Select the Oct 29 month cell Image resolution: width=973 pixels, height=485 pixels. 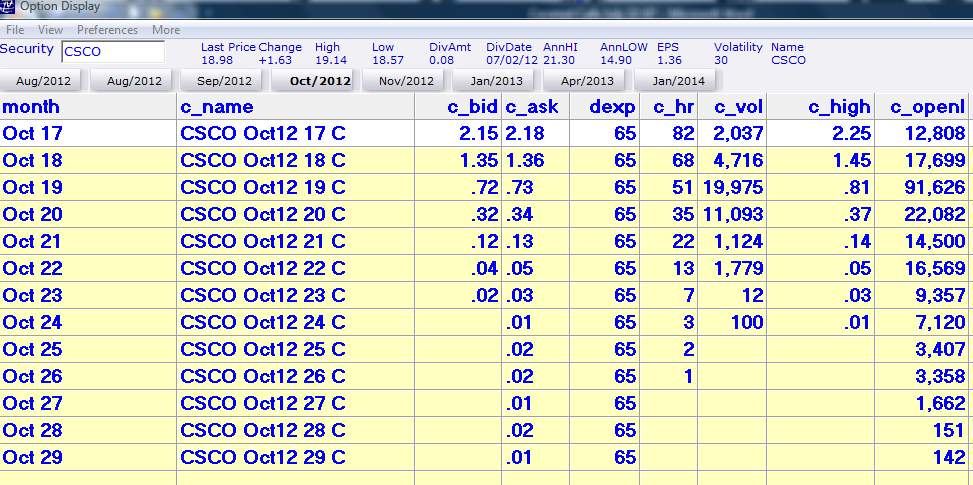point(88,457)
